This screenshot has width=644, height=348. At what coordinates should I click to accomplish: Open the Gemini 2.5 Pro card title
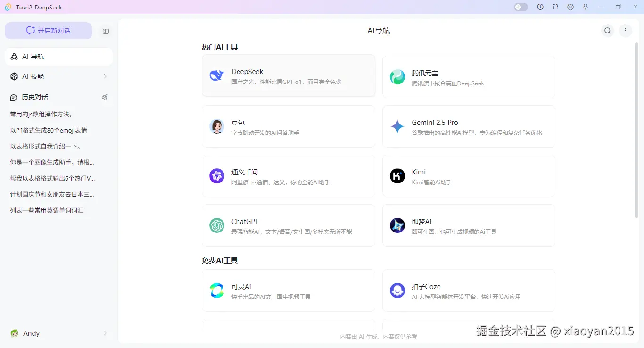coord(435,123)
